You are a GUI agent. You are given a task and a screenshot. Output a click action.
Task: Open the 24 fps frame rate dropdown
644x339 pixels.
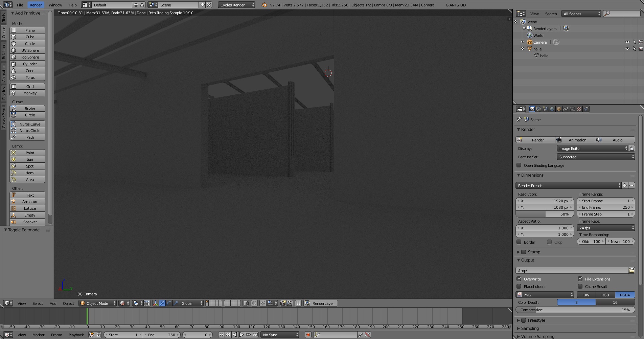click(605, 228)
